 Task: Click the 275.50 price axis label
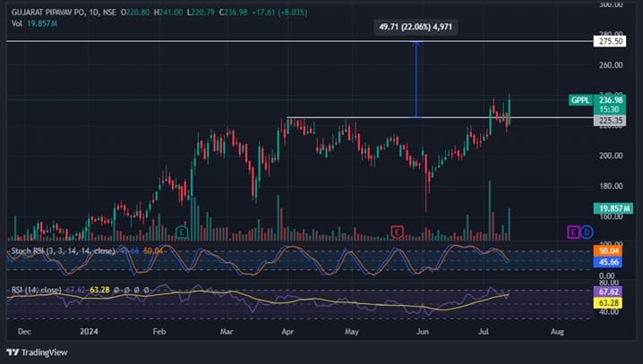[611, 42]
